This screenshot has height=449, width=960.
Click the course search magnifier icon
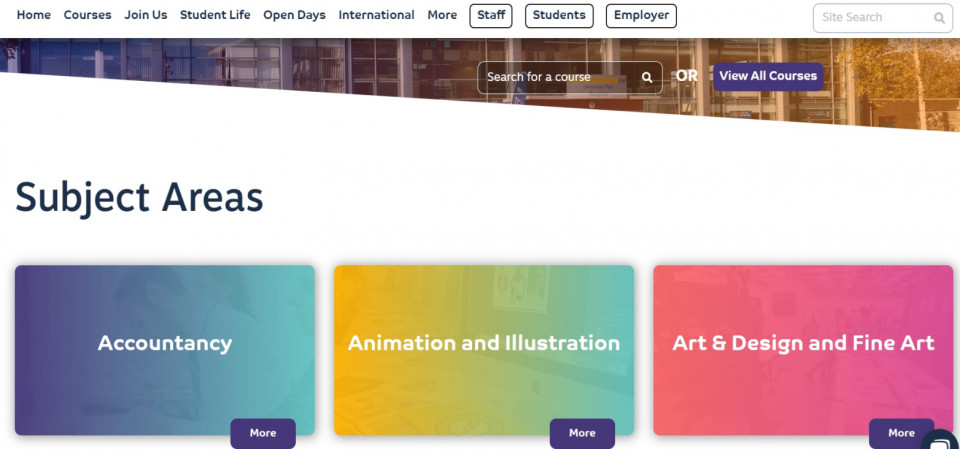647,77
